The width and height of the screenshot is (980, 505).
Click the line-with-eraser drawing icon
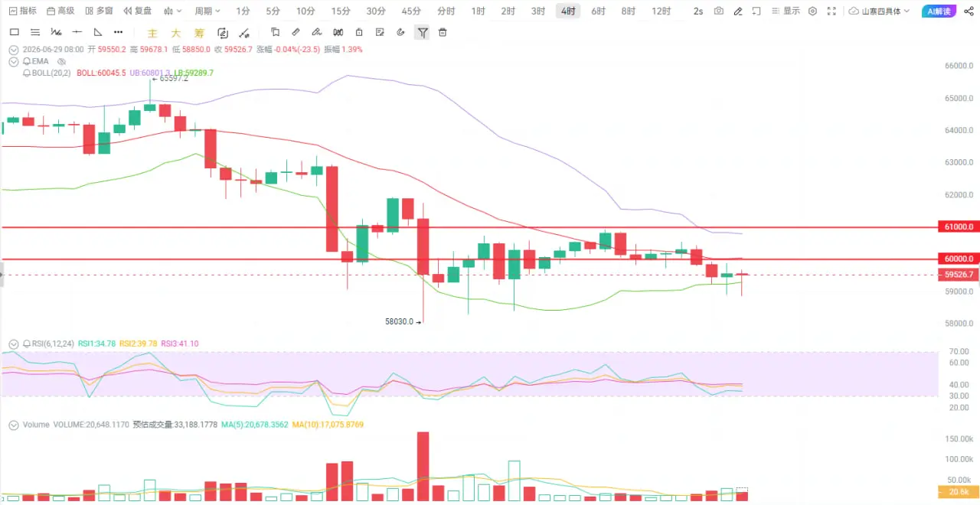click(244, 33)
